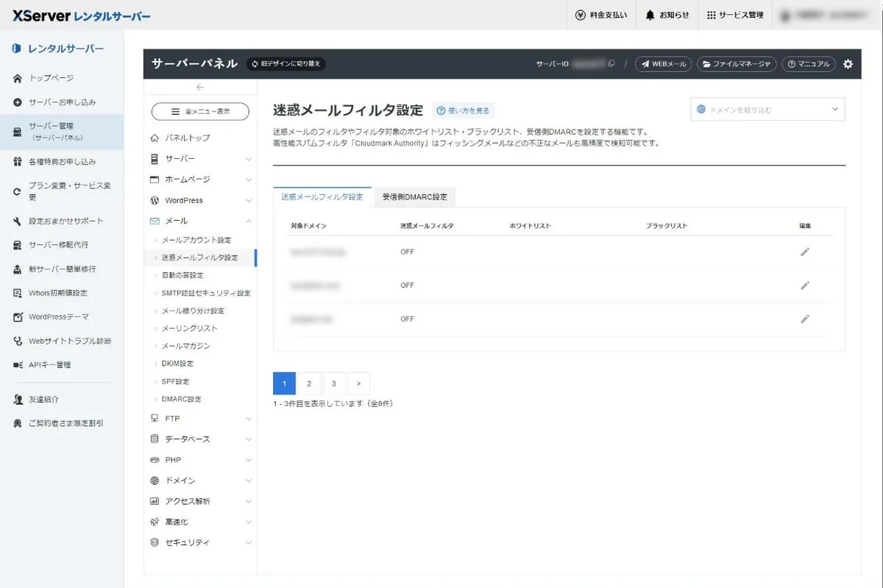Open メールマガジン submenu item
The image size is (883, 588).
coord(185,346)
